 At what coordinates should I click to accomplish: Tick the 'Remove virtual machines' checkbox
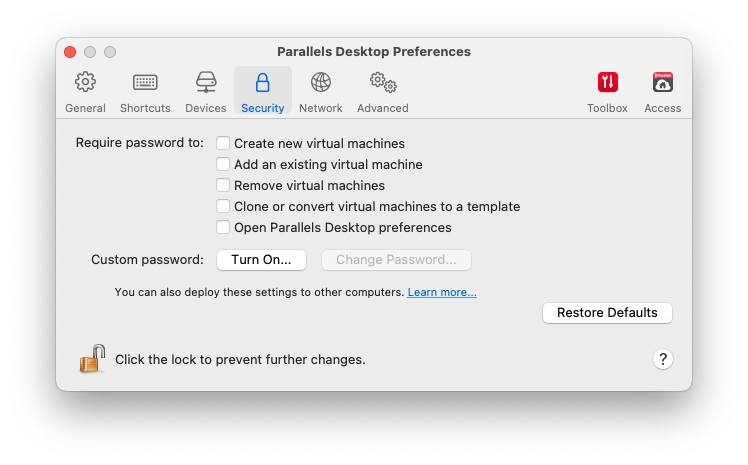223,185
